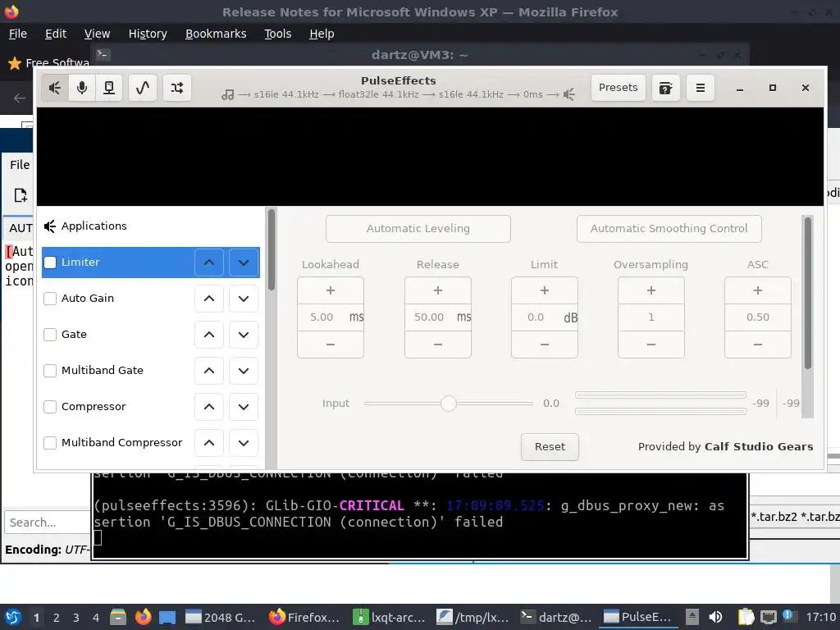Reset the Limiter settings

tap(550, 447)
